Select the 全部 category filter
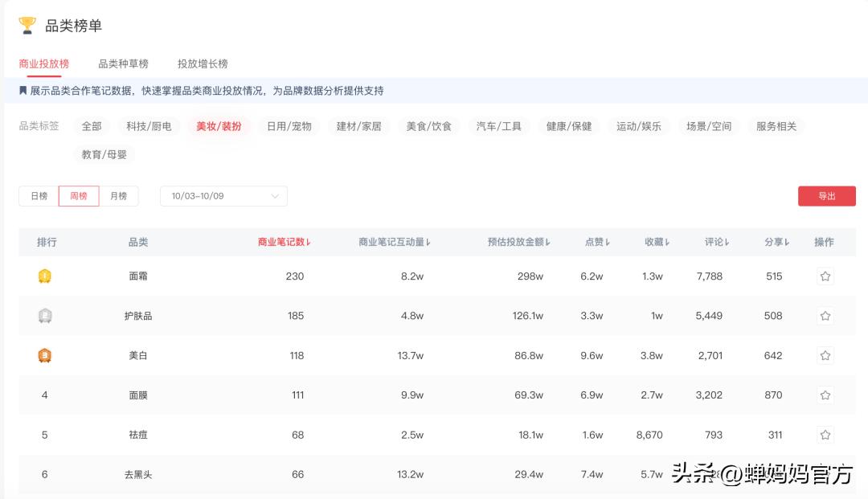Image resolution: width=868 pixels, height=499 pixels. (91, 125)
